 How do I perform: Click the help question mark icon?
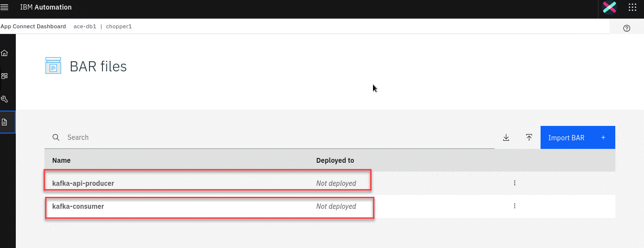(x=627, y=28)
